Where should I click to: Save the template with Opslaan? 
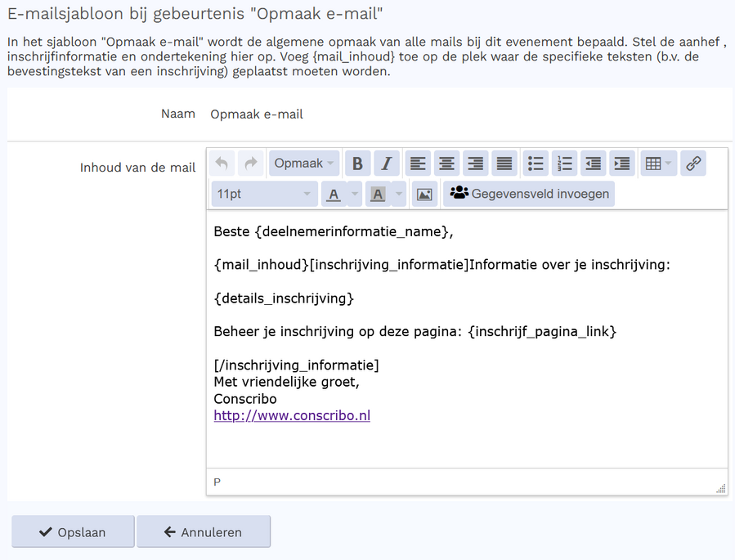73,531
